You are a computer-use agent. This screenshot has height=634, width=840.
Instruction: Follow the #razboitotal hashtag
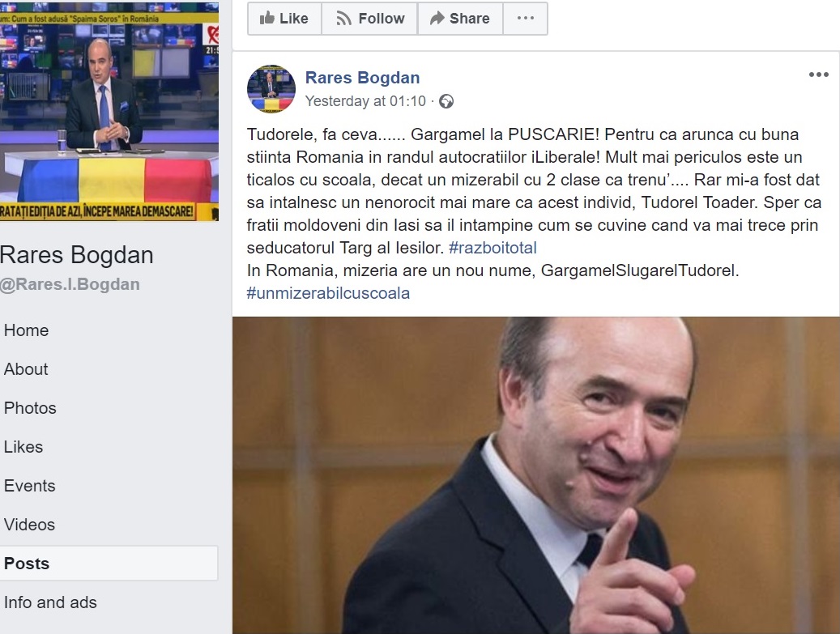492,248
